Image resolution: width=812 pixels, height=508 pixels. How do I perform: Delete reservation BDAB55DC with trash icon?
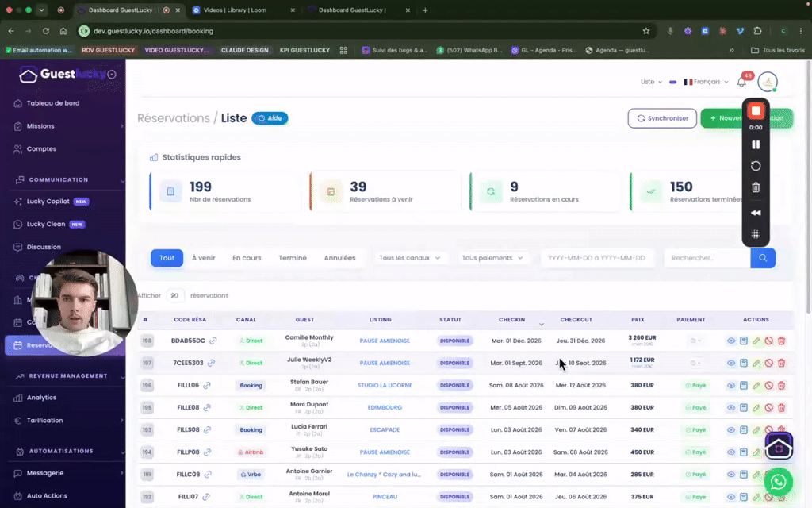(781, 341)
